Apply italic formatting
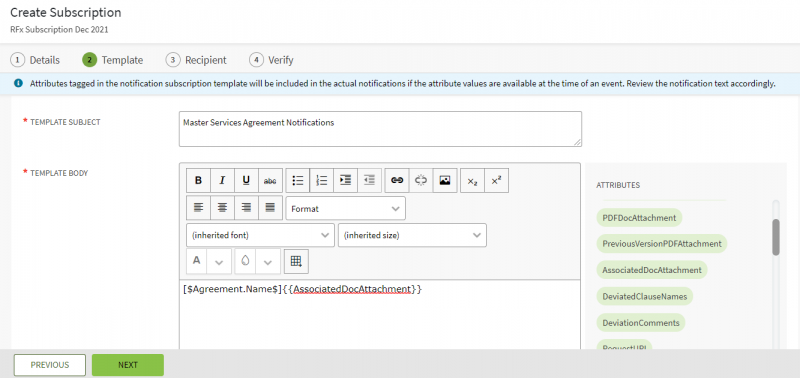Image resolution: width=800 pixels, height=378 pixels. (x=222, y=180)
